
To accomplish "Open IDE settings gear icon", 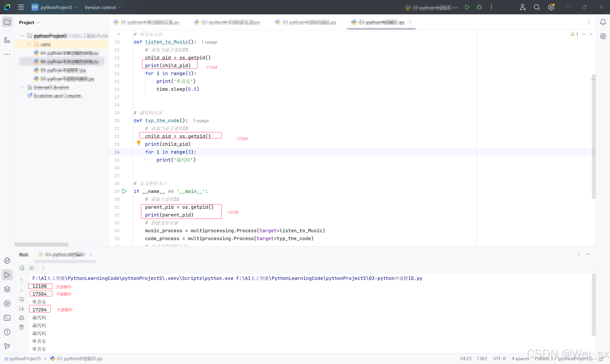I will tap(551, 7).
